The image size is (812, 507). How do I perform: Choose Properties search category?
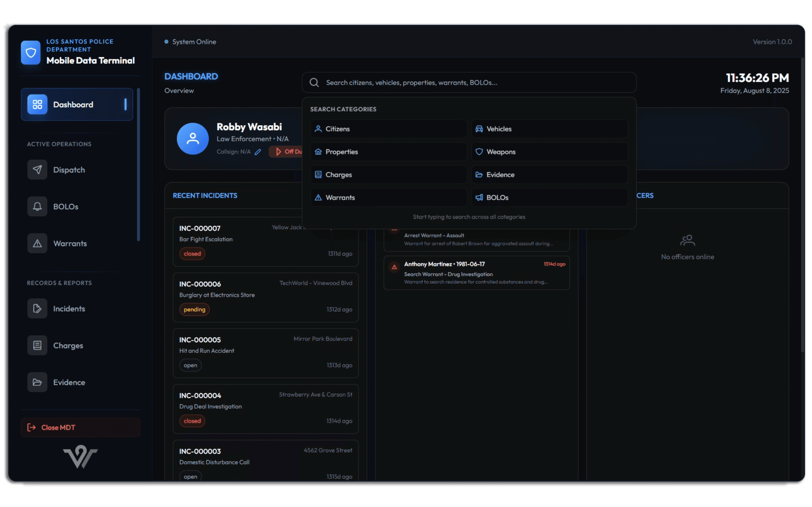(x=389, y=152)
